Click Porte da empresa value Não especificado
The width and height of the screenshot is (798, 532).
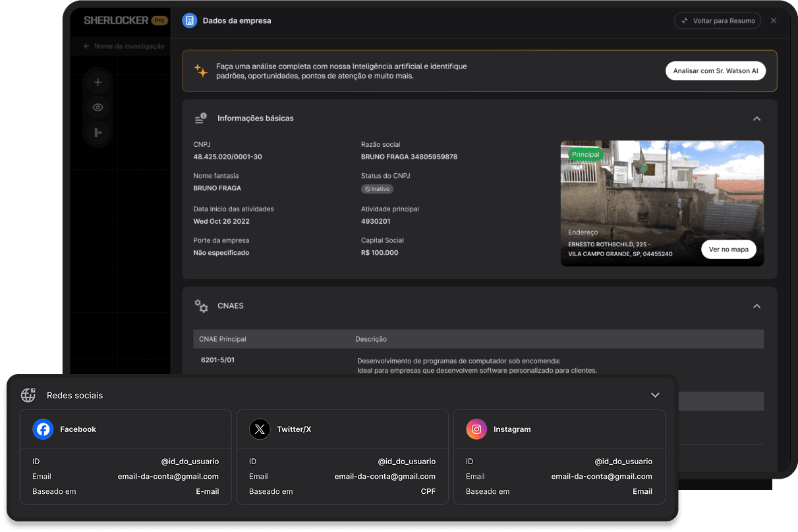221,253
